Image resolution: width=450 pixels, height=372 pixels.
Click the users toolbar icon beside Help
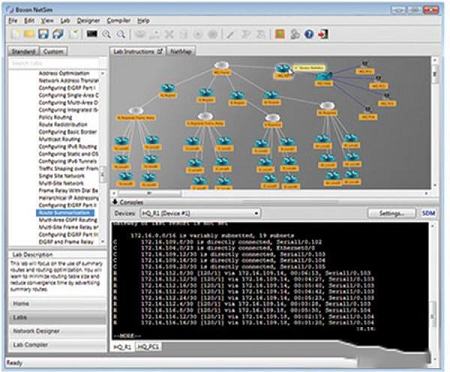pos(295,34)
